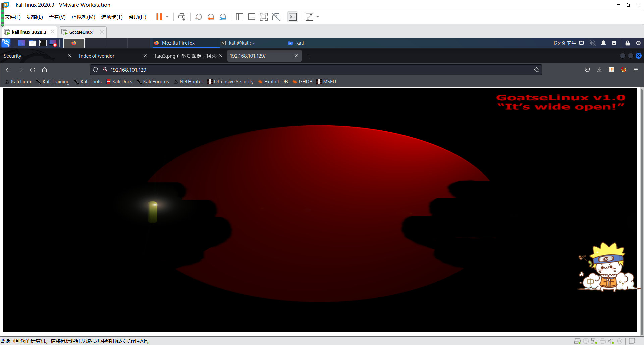Open the 帮助(H) menu
This screenshot has width=644, height=345.
[x=137, y=17]
